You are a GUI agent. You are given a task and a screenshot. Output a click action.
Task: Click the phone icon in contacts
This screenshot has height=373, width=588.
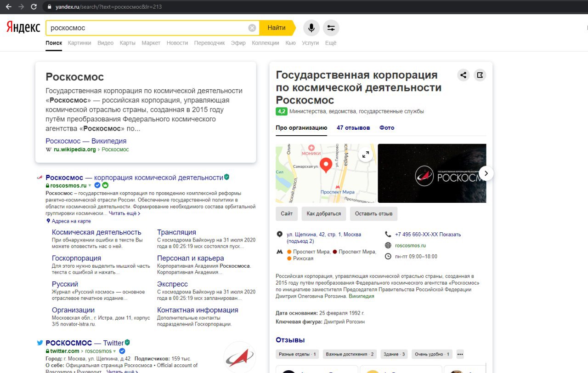click(x=388, y=234)
